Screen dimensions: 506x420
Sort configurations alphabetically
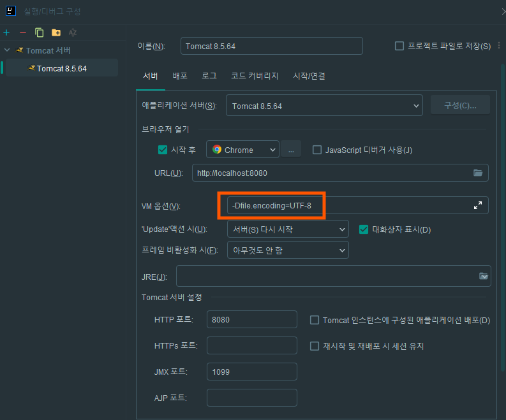pos(73,33)
